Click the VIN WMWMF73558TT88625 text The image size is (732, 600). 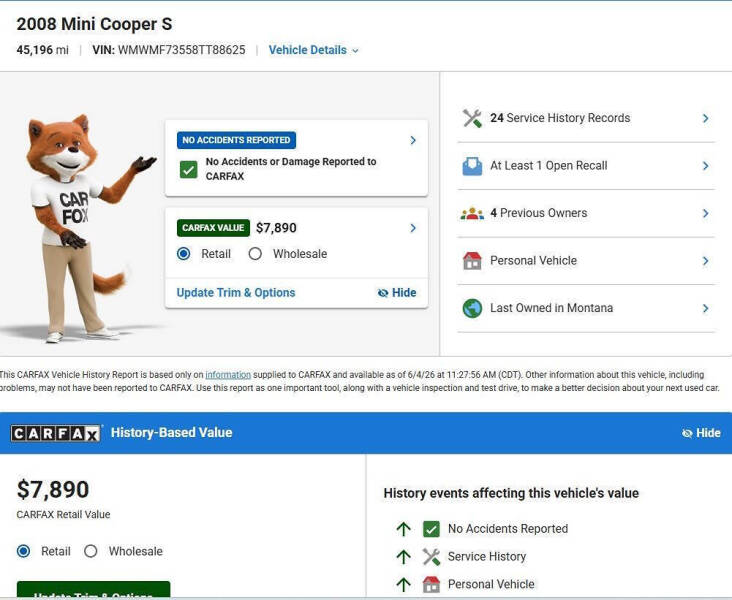(x=169, y=50)
